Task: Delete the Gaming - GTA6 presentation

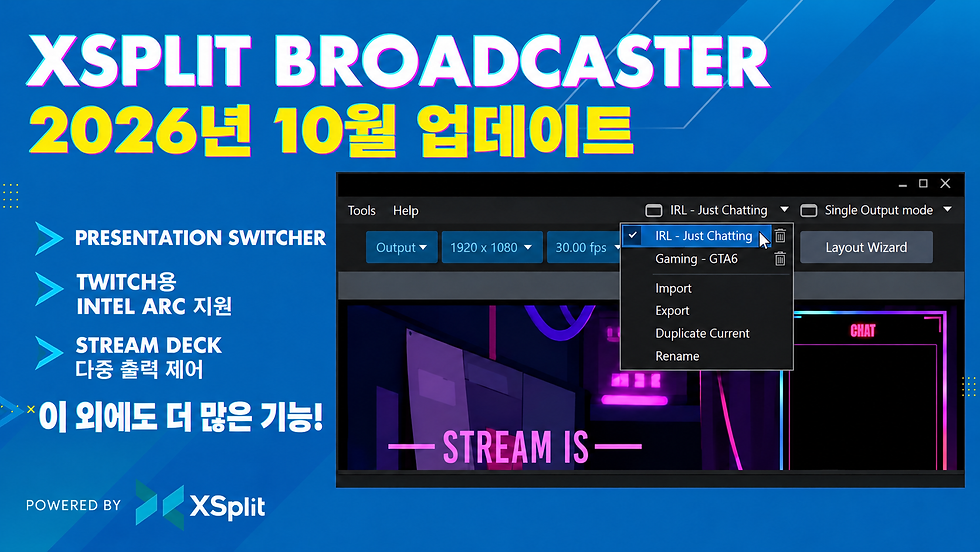Action: [780, 259]
